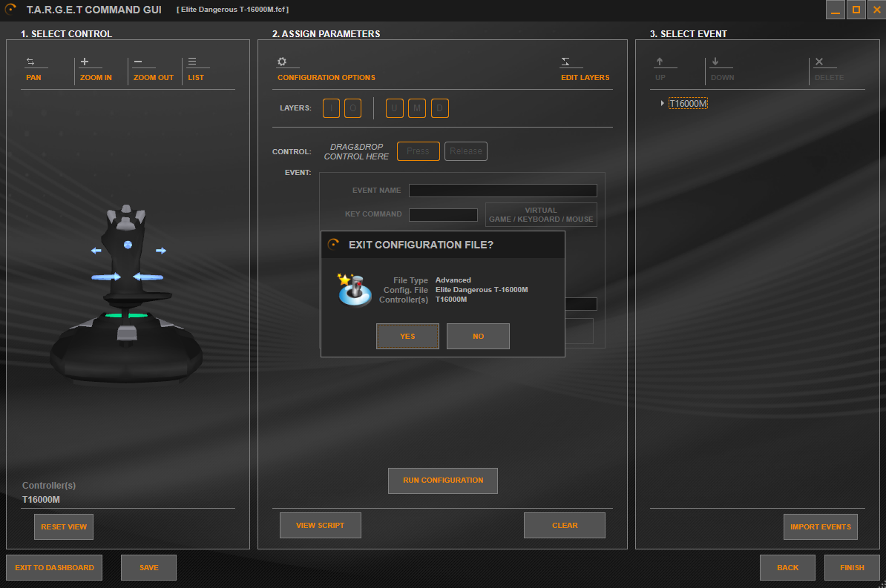Image resolution: width=886 pixels, height=588 pixels.
Task: Go BACK to previous step
Action: tap(788, 568)
